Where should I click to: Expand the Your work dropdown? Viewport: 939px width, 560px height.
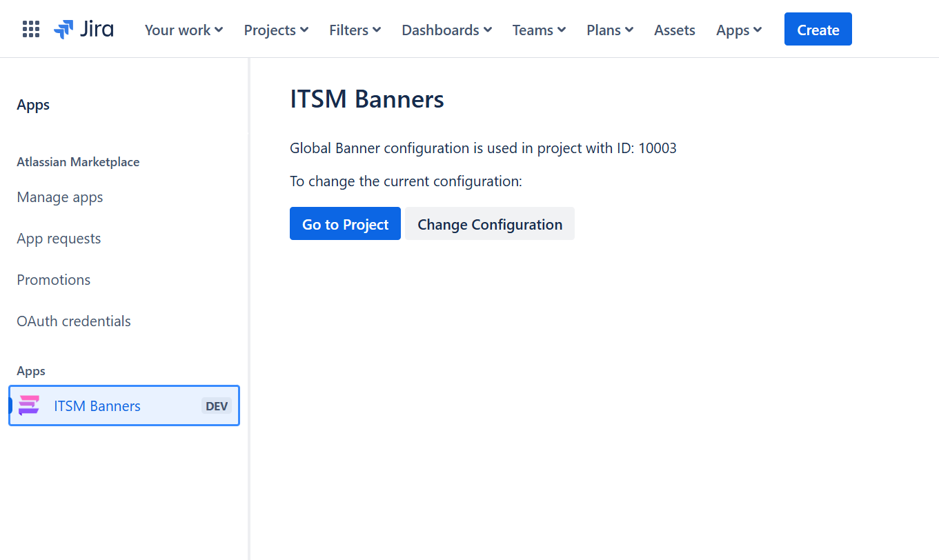coord(184,30)
